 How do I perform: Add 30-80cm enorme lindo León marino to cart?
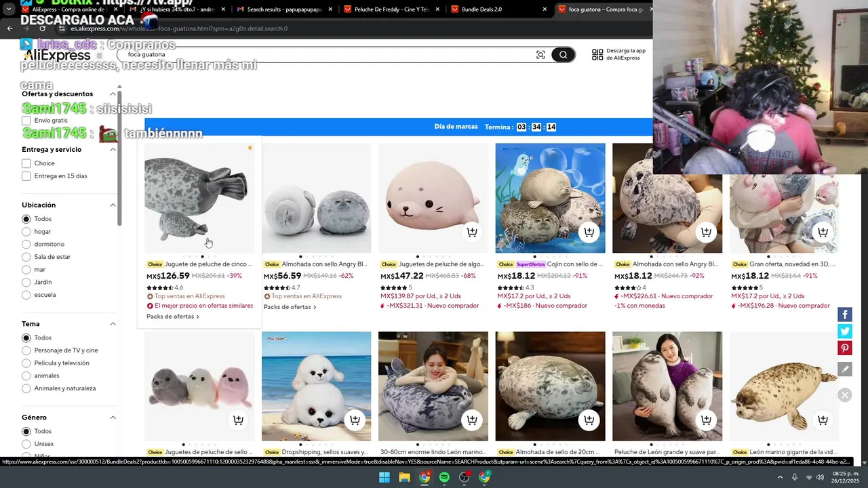[472, 420]
